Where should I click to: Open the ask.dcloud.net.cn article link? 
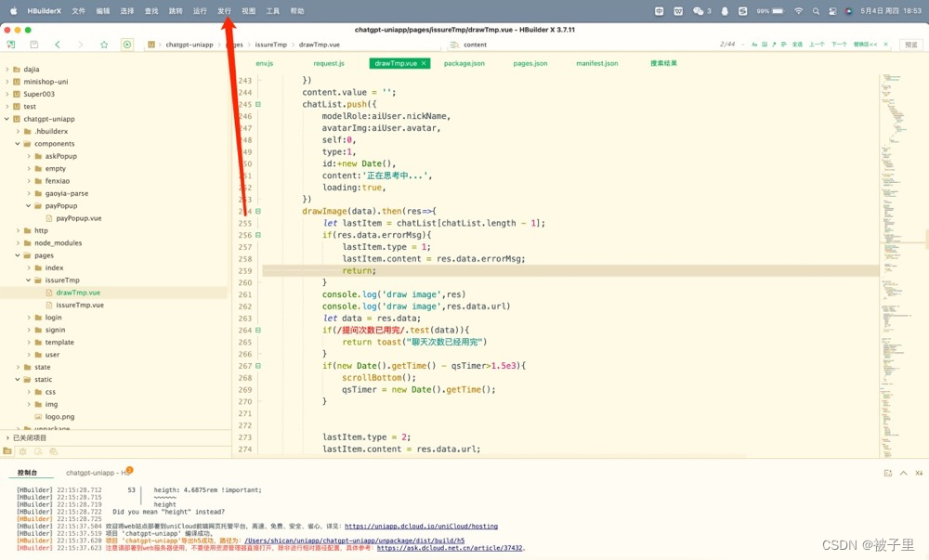tap(450, 548)
